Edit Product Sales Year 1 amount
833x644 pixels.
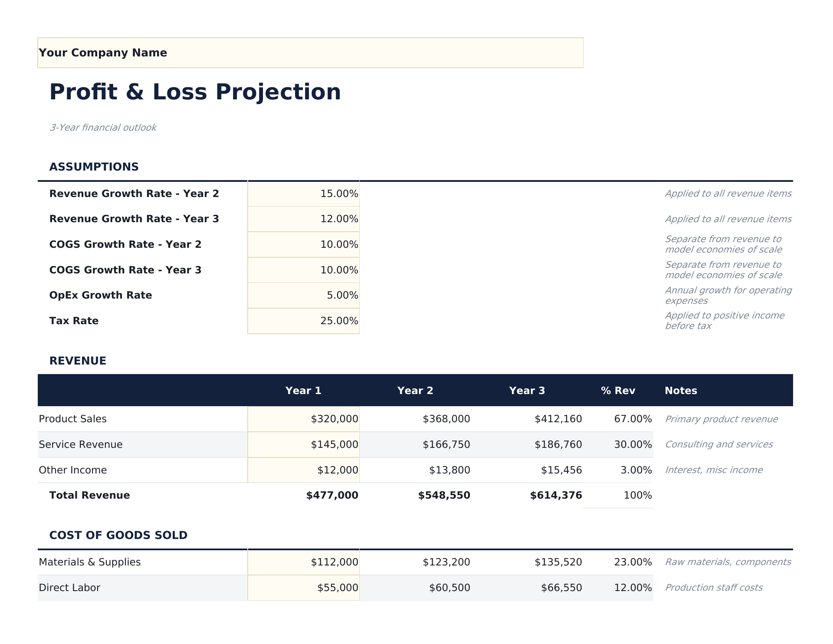click(x=304, y=419)
